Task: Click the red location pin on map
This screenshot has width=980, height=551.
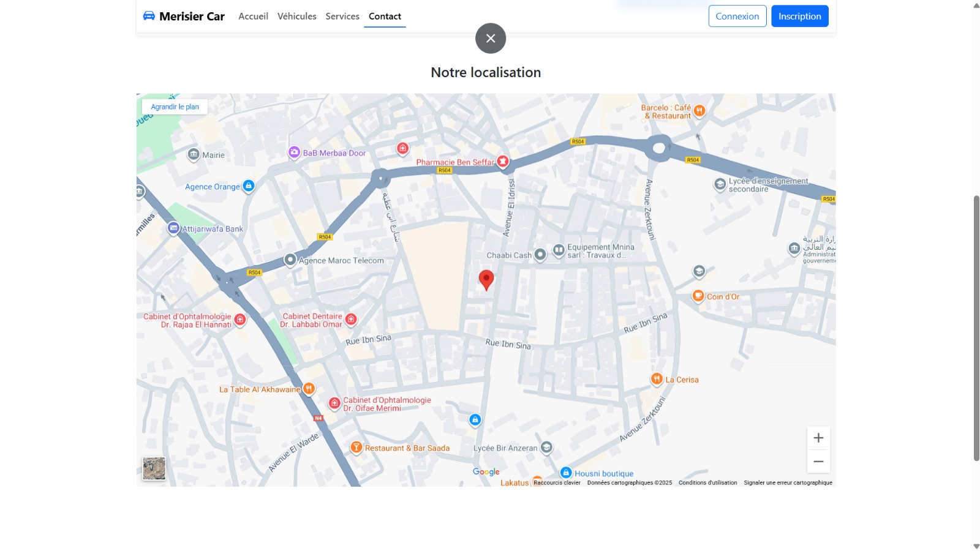Action: (486, 279)
